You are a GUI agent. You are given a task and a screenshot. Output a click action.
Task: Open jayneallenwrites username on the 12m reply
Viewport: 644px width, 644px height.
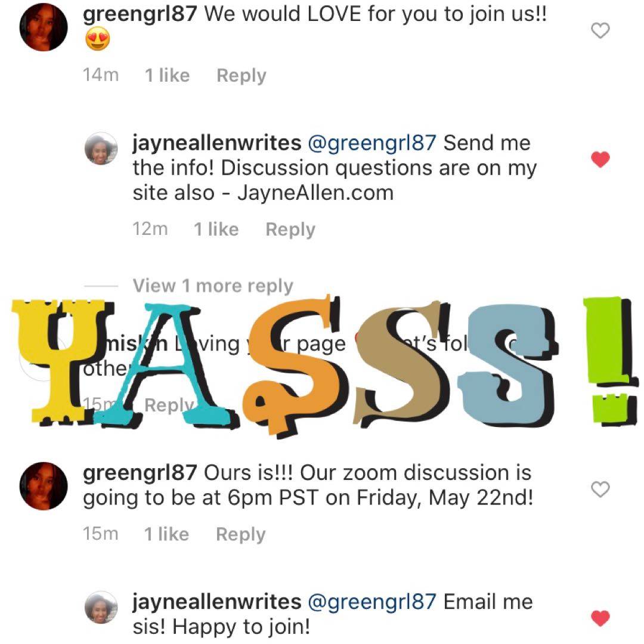tap(217, 143)
